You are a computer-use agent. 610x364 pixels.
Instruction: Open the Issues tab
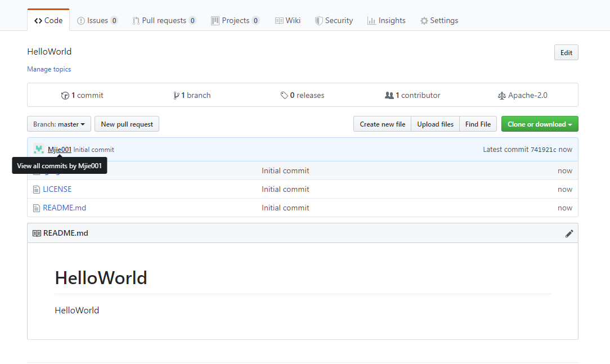point(97,20)
